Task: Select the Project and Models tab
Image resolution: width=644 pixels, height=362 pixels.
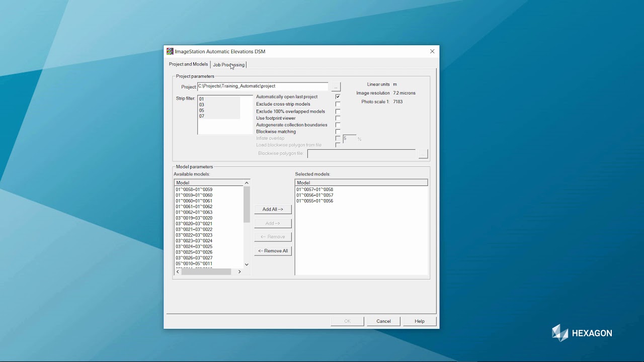Action: point(188,64)
